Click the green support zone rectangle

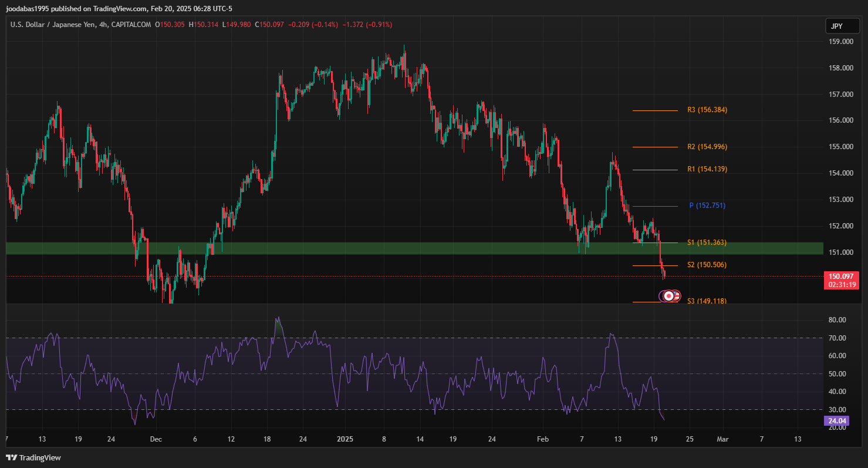click(x=352, y=248)
